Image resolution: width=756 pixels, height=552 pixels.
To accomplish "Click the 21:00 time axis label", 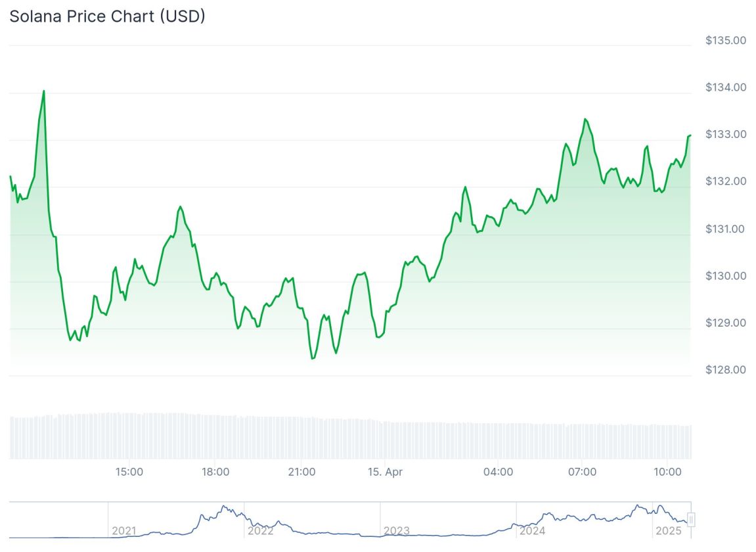I will (x=301, y=472).
